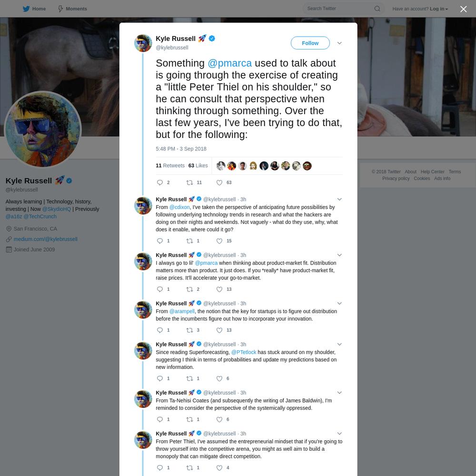Click the reply icon under the main tweet

[x=159, y=182]
